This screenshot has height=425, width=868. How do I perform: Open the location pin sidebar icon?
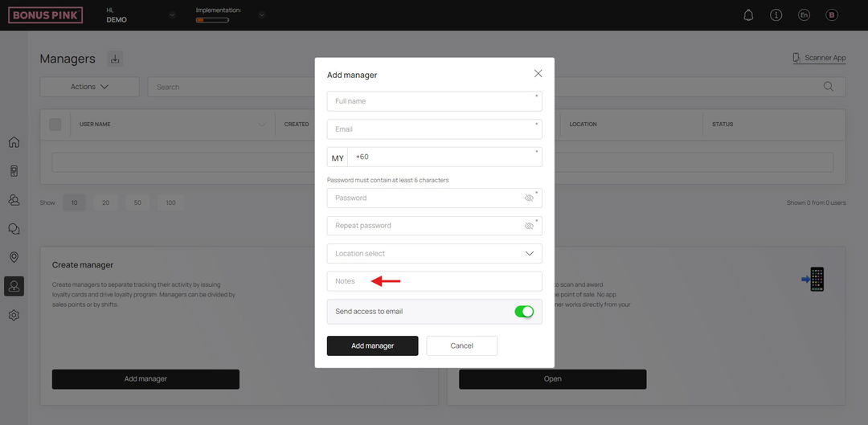pos(14,257)
